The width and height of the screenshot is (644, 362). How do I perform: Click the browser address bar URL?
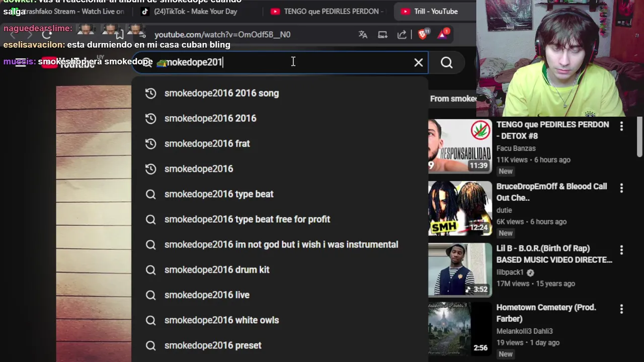click(222, 35)
